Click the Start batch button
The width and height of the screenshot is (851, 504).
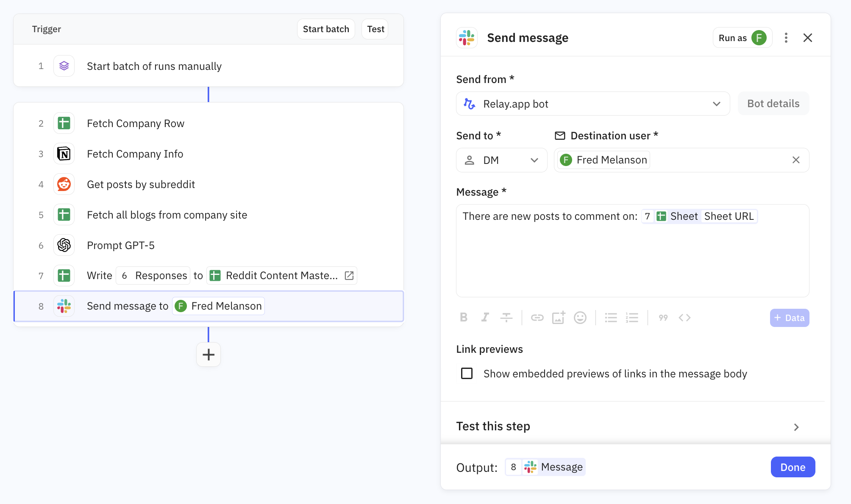[326, 29]
